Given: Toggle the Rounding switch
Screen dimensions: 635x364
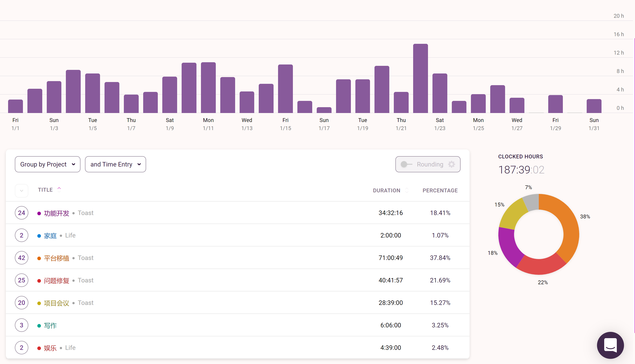Looking at the screenshot, I should tap(406, 164).
